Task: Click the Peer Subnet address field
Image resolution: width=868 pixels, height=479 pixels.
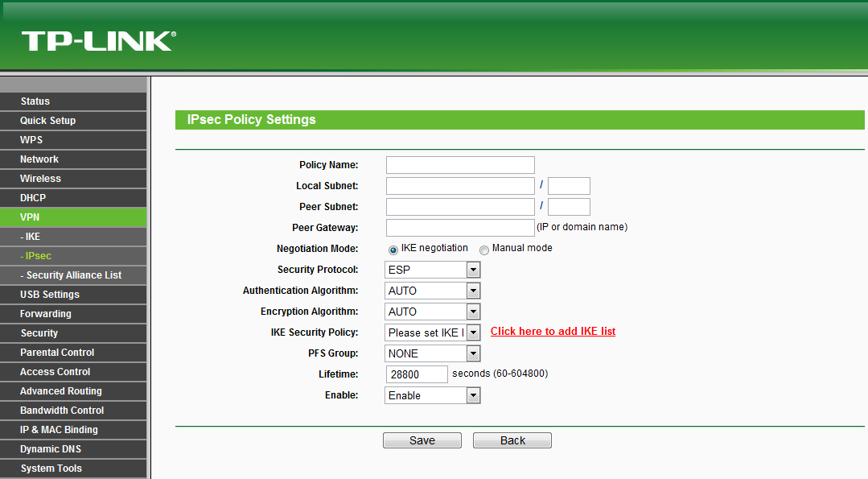Action: pyautogui.click(x=460, y=207)
